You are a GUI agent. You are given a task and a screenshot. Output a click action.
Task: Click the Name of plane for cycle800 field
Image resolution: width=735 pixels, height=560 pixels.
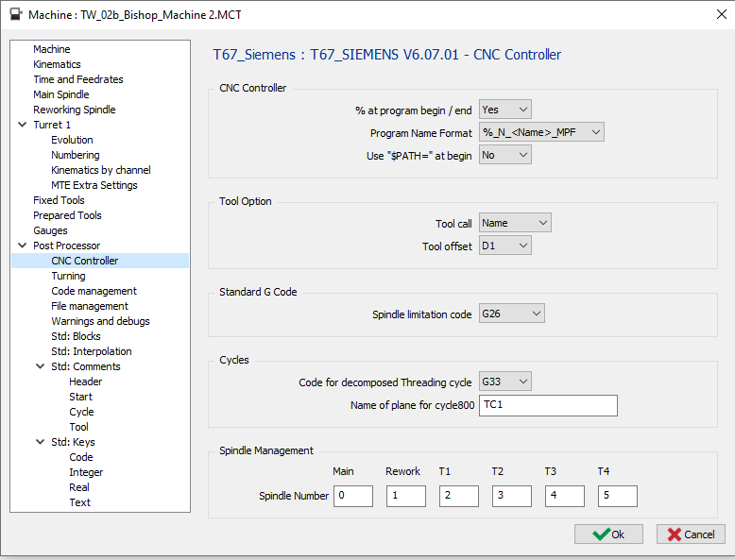548,405
